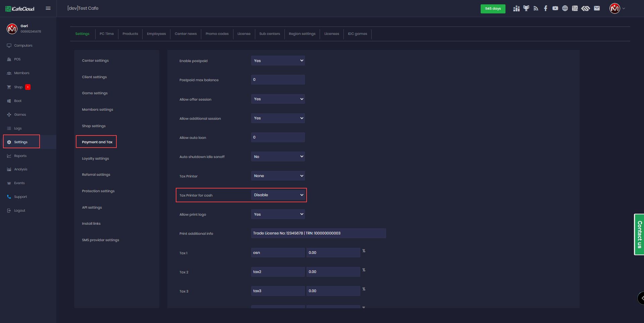Switch to the Promo codes tab
Viewport: 644px width, 323px height.
(x=217, y=34)
